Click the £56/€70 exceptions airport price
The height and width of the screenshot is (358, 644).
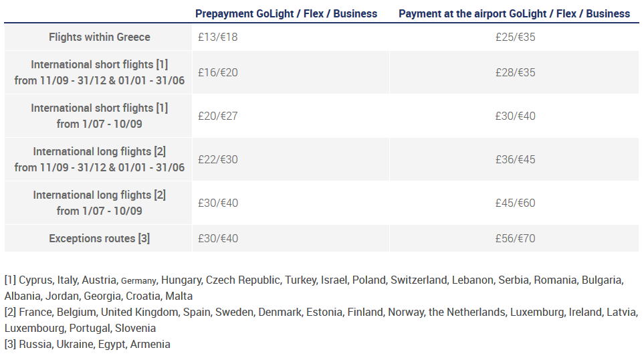point(515,238)
